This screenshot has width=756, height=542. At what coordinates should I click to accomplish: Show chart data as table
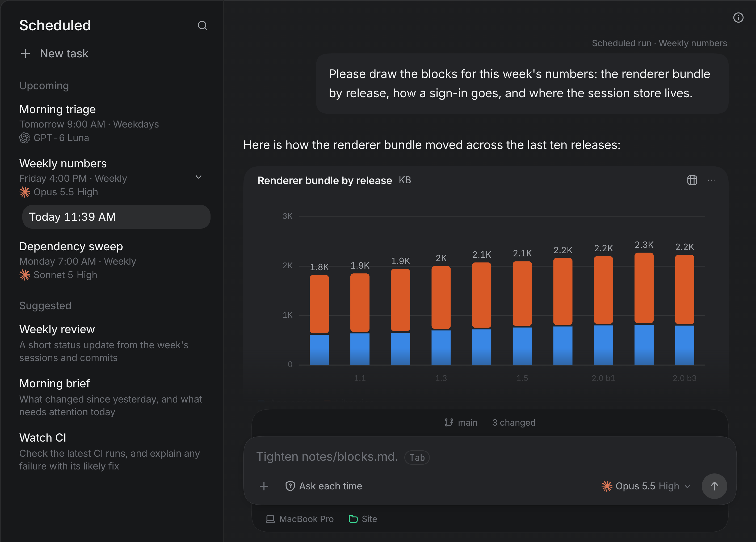tap(692, 180)
